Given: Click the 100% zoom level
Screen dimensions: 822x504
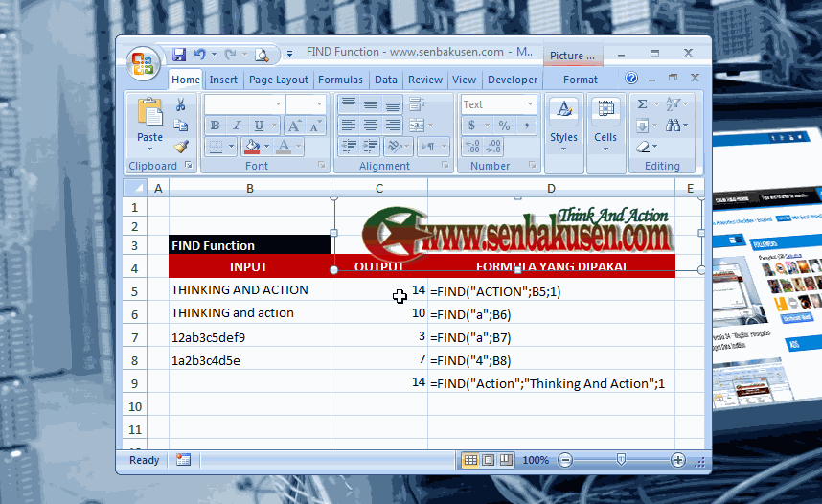Looking at the screenshot, I should click(x=536, y=460).
